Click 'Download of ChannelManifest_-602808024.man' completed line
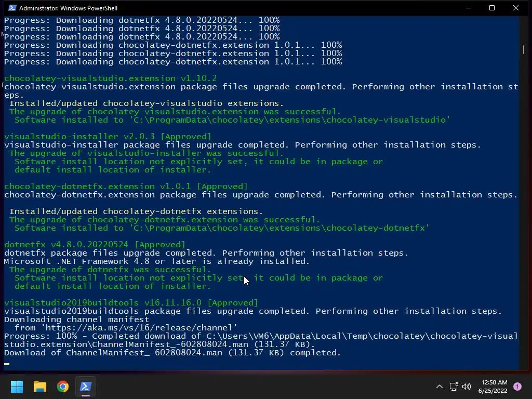The width and height of the screenshot is (532, 399). (172, 353)
